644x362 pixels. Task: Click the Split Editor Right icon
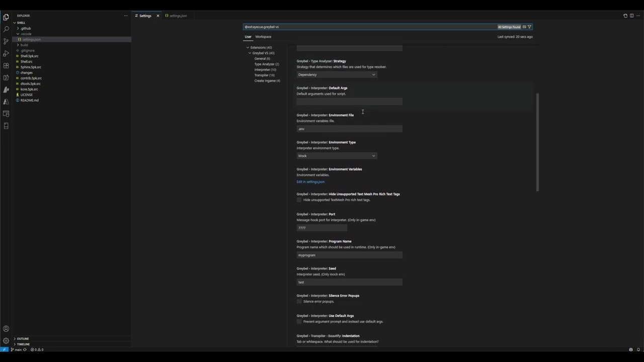[632, 16]
